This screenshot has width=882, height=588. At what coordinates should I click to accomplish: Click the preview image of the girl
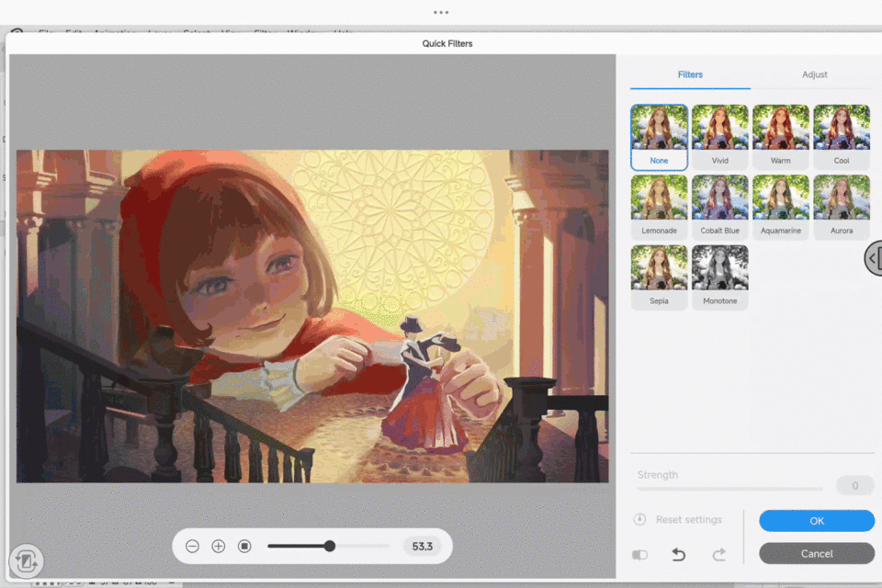tap(312, 316)
